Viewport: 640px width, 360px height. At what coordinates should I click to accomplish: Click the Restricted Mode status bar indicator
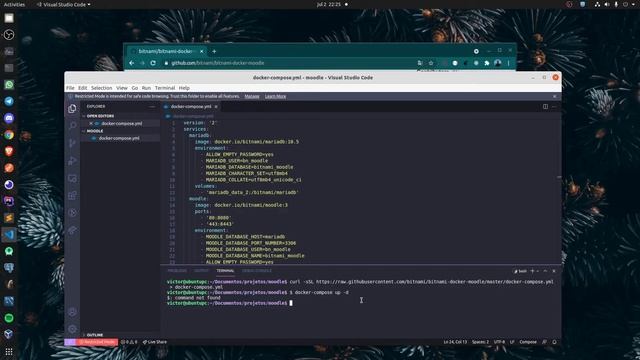98,342
